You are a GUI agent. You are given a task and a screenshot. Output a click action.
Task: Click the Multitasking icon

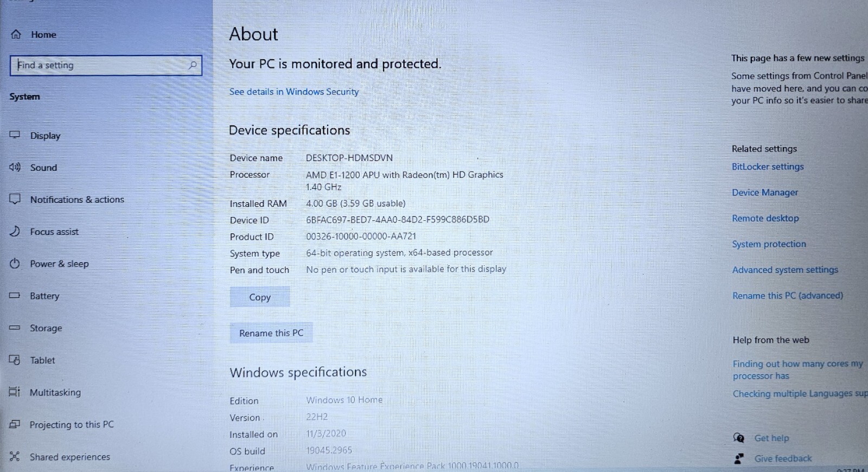click(x=15, y=392)
